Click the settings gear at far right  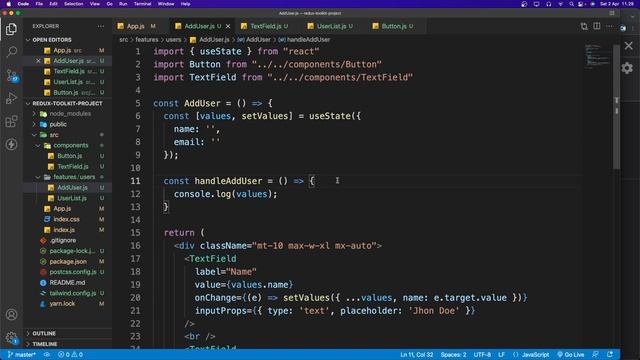(x=627, y=68)
